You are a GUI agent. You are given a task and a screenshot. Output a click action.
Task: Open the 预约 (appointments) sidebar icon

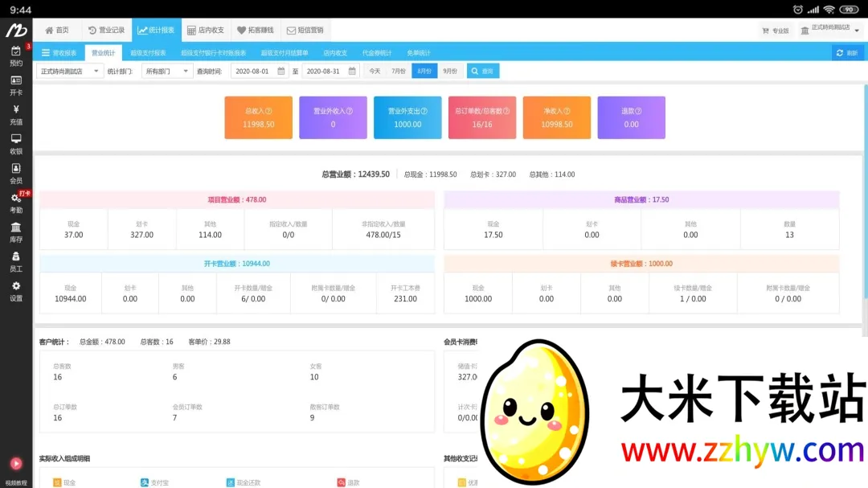tap(16, 56)
